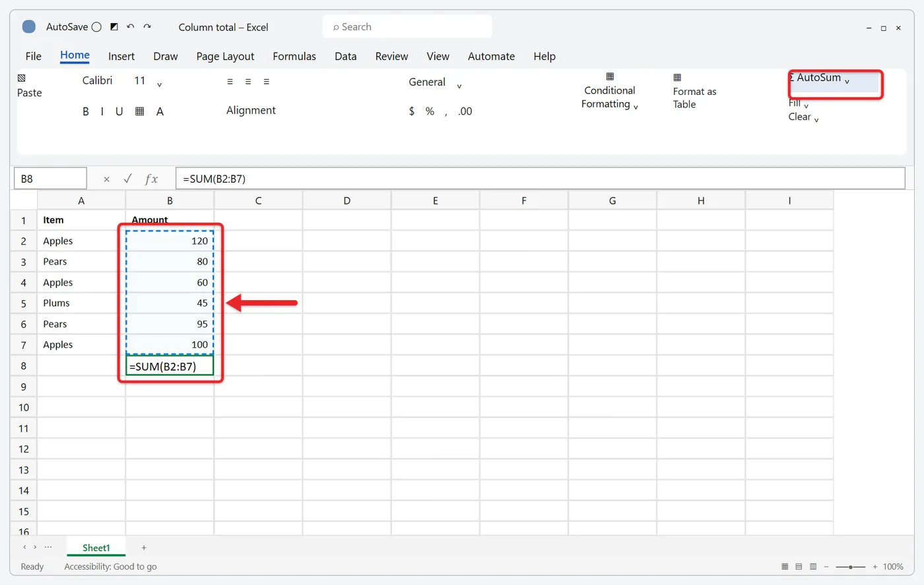Click the formula bar with =SUM(B2:B7)
Image resolution: width=924 pixels, height=585 pixels.
coord(540,179)
